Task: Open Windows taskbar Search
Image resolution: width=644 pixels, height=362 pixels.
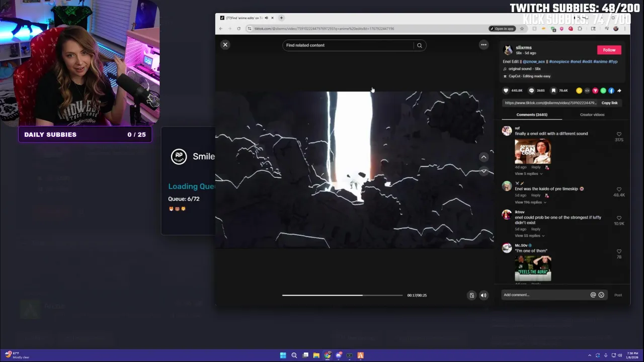Action: tap(294, 355)
